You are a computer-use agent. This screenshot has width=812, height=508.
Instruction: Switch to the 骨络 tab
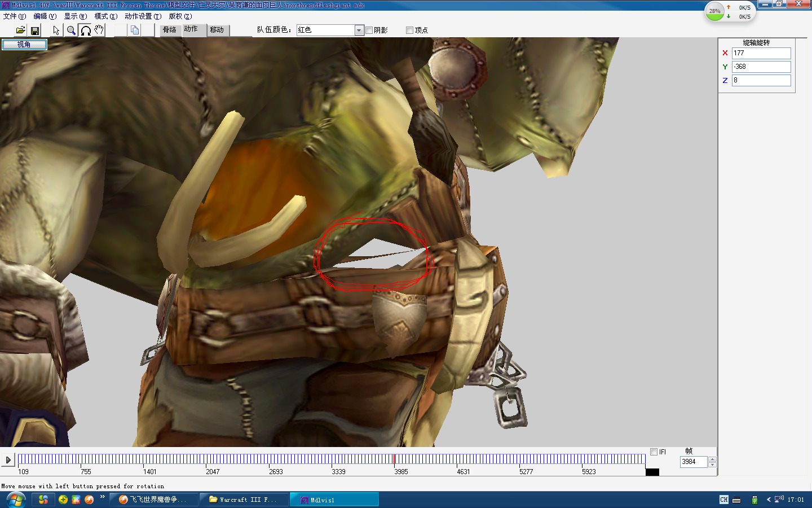click(x=169, y=30)
